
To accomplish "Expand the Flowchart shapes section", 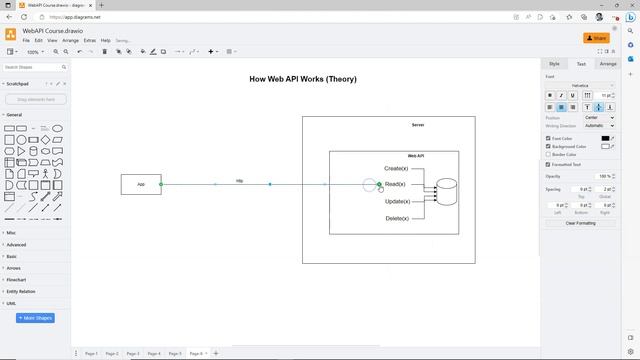I will tap(16, 280).
